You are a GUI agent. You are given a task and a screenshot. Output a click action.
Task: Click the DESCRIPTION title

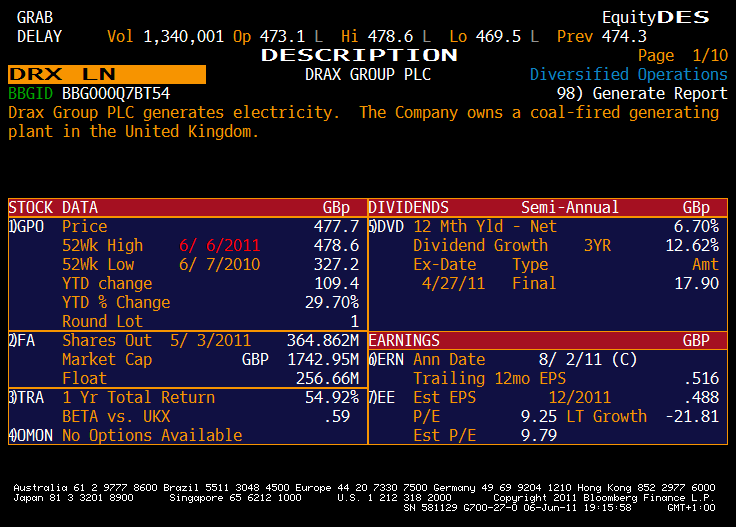coord(359,55)
